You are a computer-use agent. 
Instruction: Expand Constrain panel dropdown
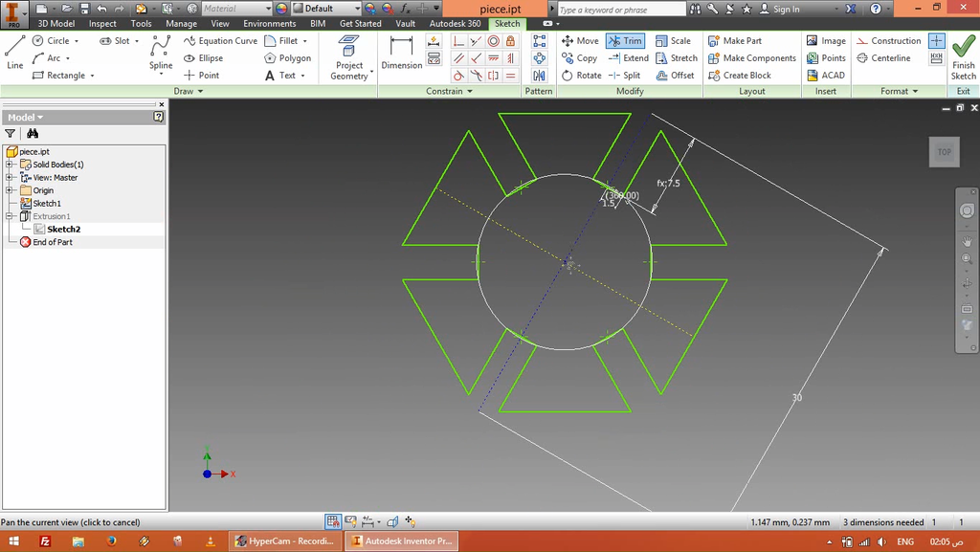pyautogui.click(x=450, y=91)
